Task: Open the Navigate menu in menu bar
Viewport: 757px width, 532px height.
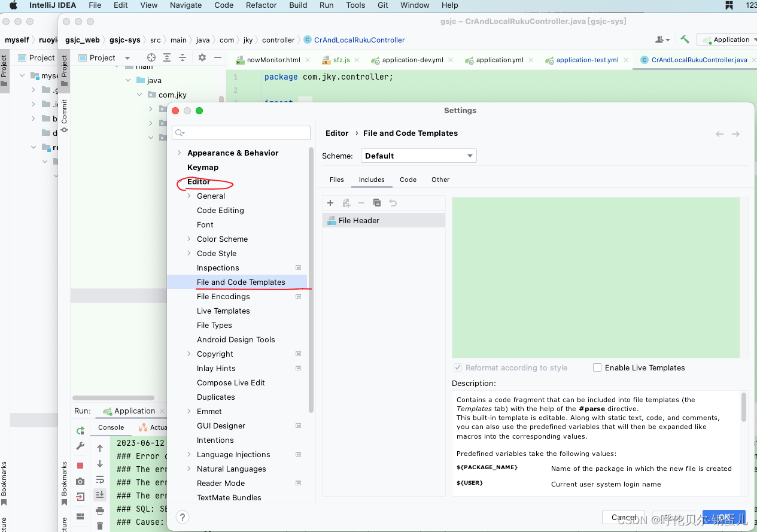Action: (x=186, y=5)
